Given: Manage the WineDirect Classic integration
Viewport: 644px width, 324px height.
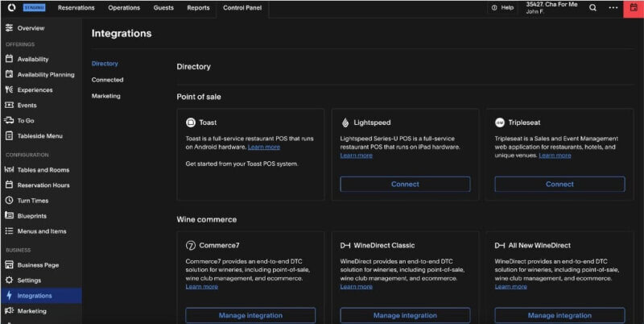Looking at the screenshot, I should (x=405, y=315).
